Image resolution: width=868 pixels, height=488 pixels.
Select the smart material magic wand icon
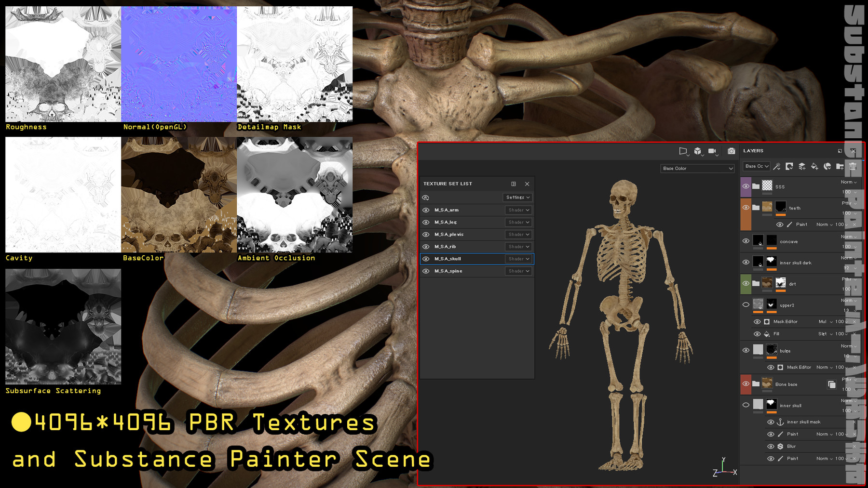coord(778,166)
